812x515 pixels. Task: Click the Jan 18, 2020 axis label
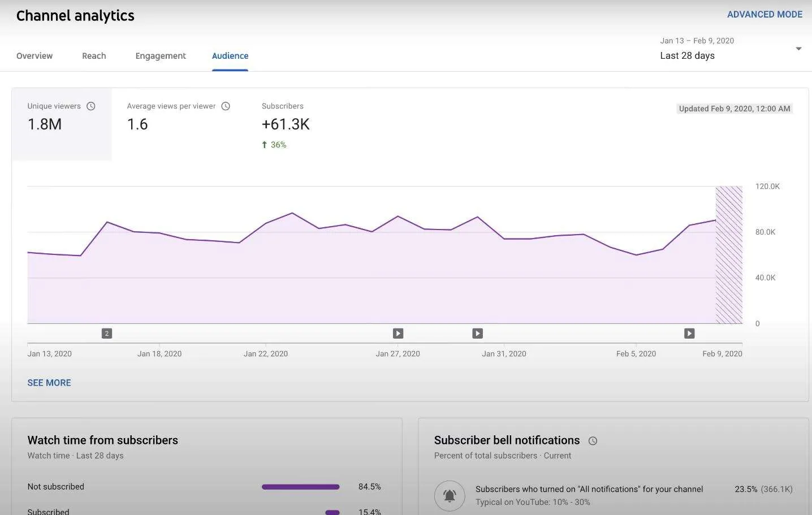coord(159,354)
